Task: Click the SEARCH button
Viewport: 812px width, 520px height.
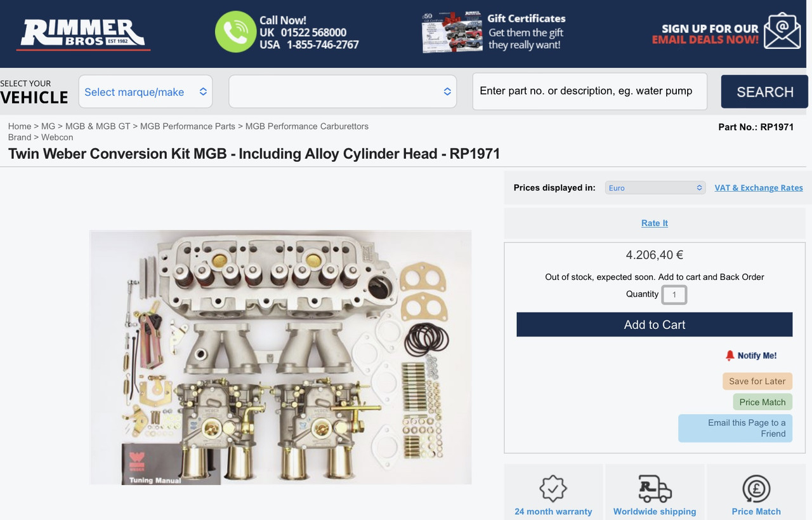Action: click(764, 91)
